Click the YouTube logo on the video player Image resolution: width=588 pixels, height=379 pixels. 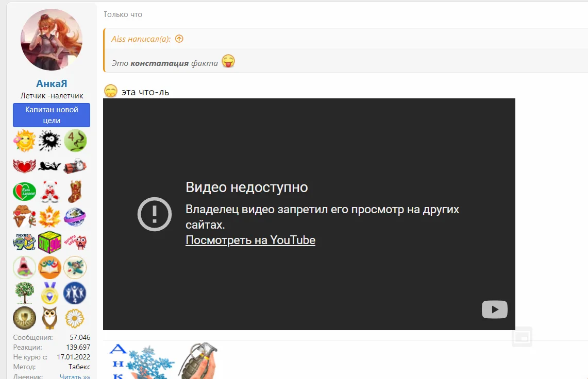494,309
